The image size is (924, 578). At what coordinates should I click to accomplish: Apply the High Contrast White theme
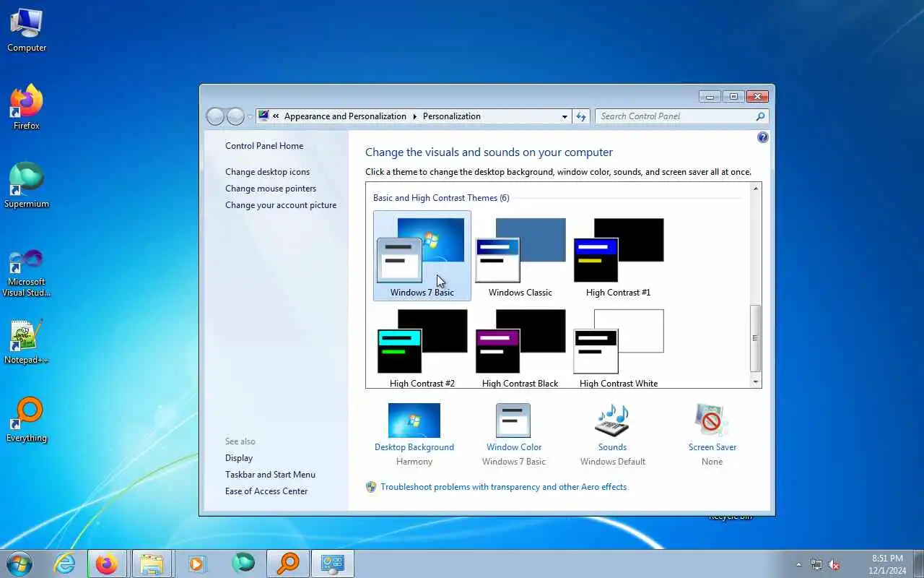pos(619,347)
